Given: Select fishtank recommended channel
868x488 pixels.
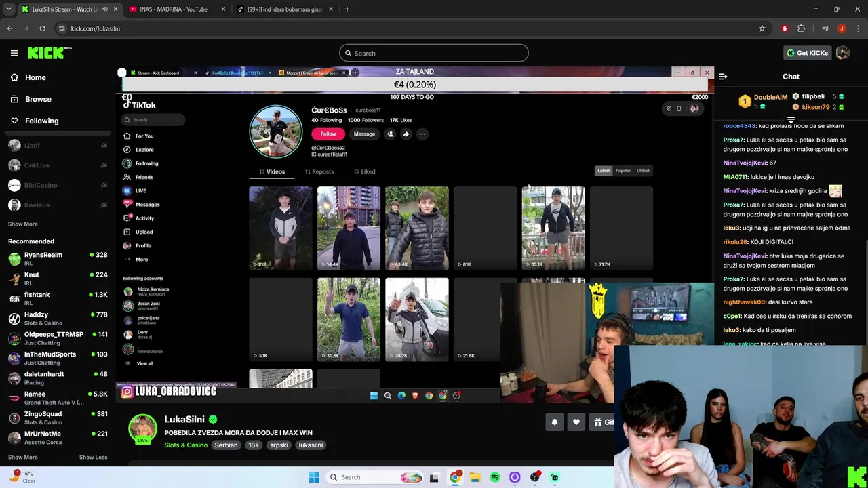Looking at the screenshot, I should [x=58, y=298].
